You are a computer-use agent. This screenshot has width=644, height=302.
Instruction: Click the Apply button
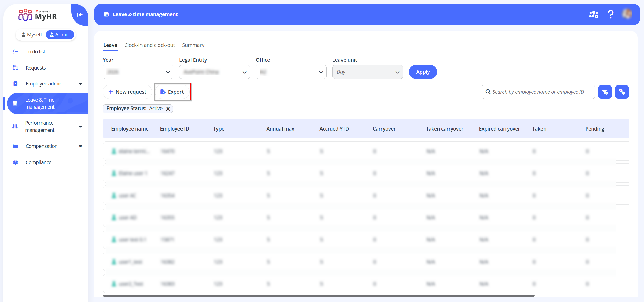(x=422, y=72)
